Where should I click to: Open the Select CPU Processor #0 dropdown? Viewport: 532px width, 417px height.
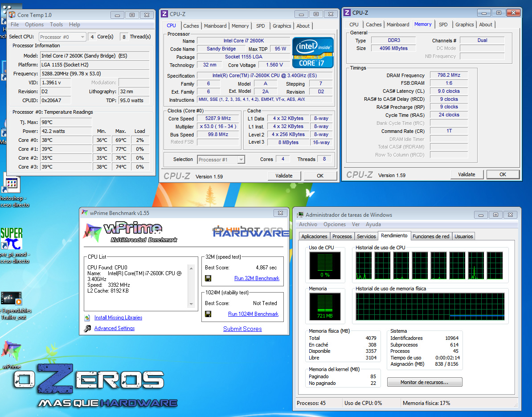[62, 37]
